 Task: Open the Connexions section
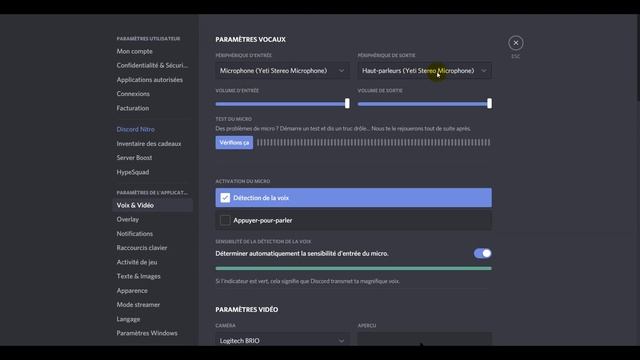point(133,94)
